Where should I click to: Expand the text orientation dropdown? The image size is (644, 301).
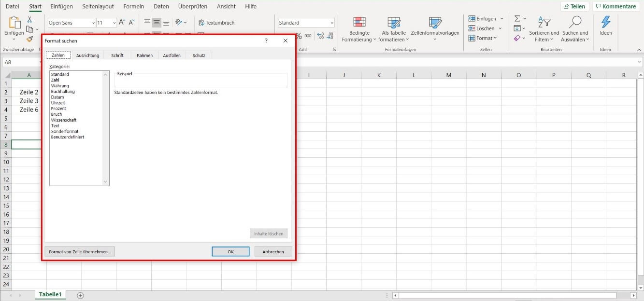point(186,23)
